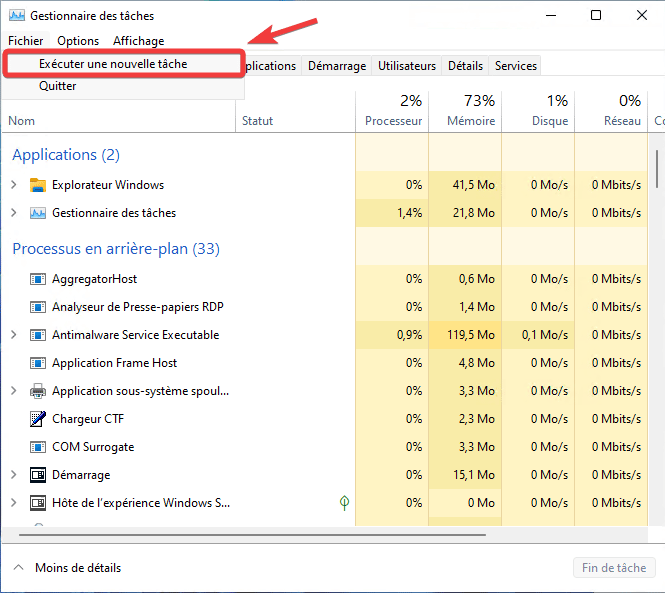Screen dimensions: 665x593
Task: Maximize the Gestionnaire des tâches window
Action: [x=596, y=15]
